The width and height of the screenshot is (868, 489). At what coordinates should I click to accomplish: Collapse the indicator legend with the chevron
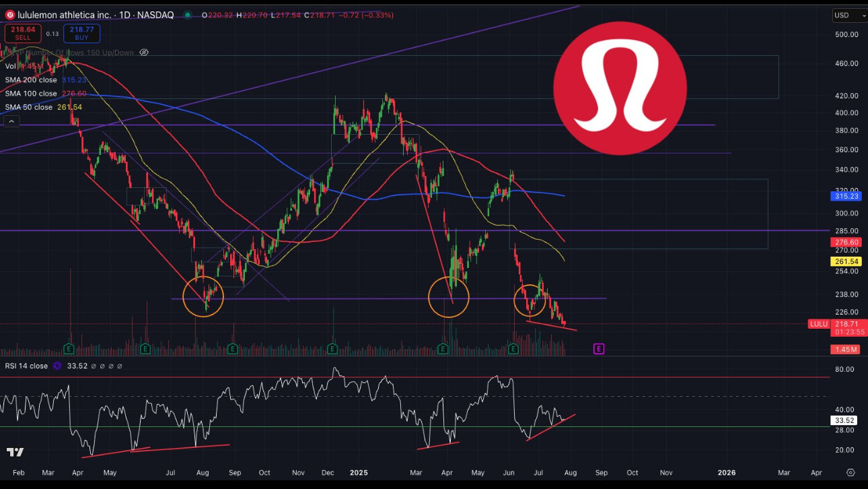click(x=11, y=121)
